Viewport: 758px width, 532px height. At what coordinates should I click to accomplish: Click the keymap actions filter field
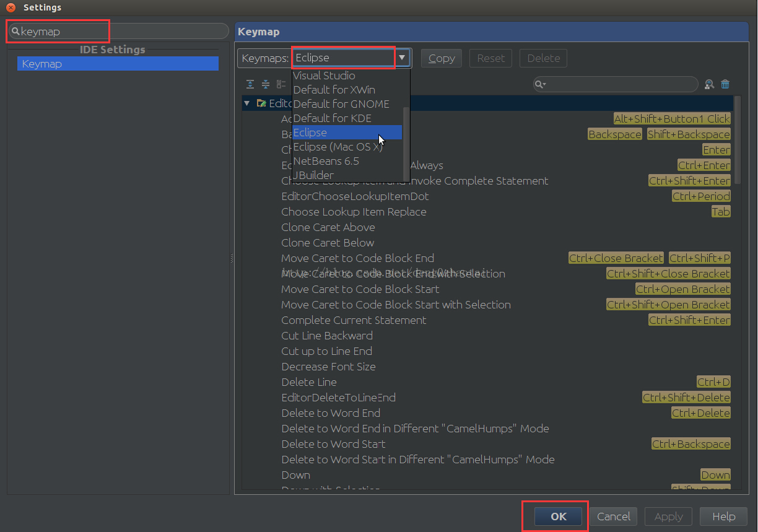click(x=616, y=84)
